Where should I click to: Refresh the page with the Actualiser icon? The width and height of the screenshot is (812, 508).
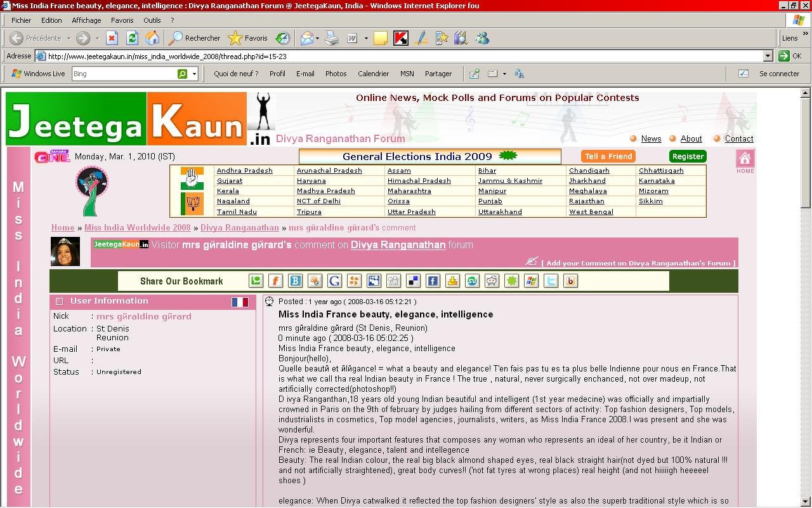coord(132,38)
